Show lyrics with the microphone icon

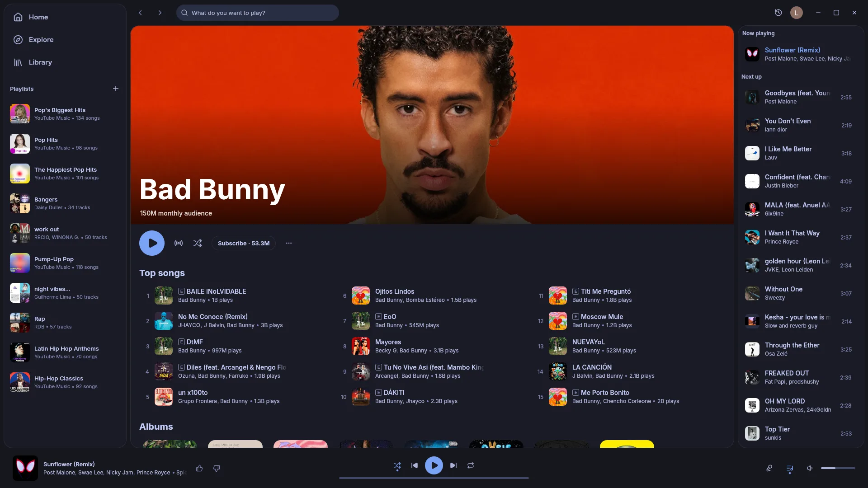point(769,468)
